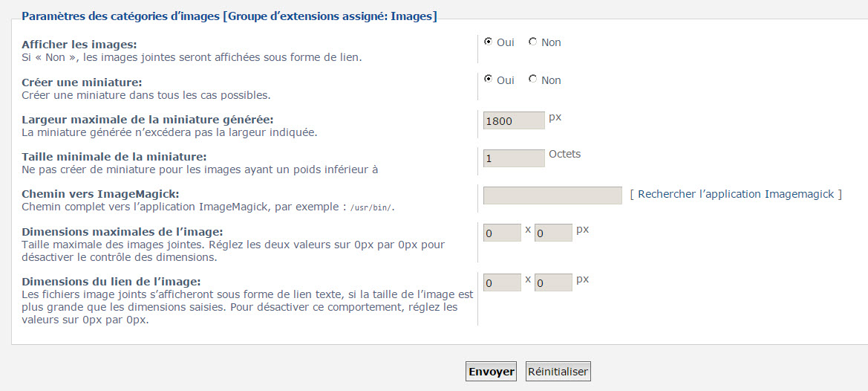Click the "Largeur maximale de la miniature générée:" label
The width and height of the screenshot is (868, 391).
coord(148,120)
